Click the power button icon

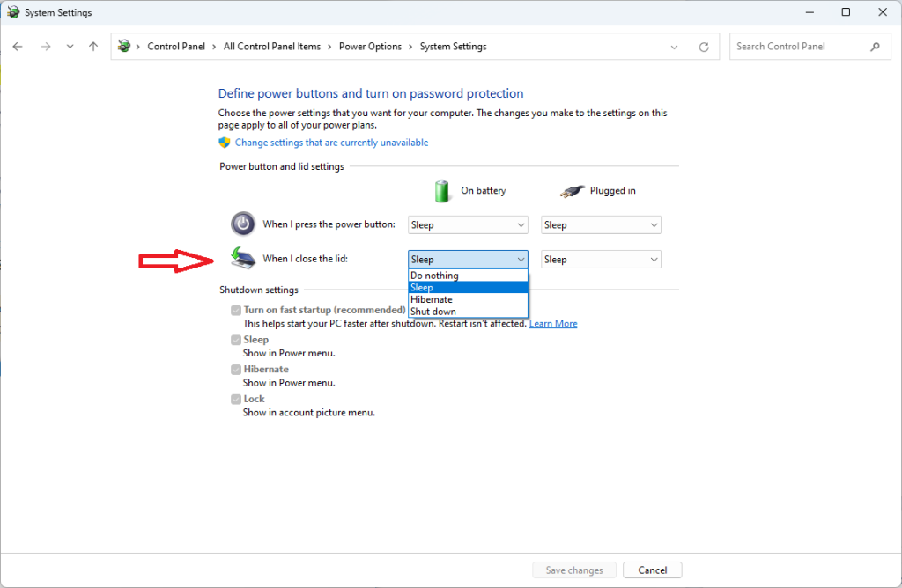click(x=243, y=224)
